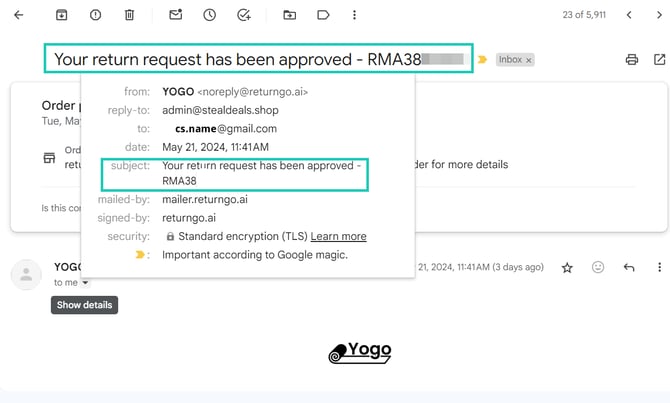670x403 pixels.
Task: Go to the newer email arrow
Action: [x=628, y=15]
